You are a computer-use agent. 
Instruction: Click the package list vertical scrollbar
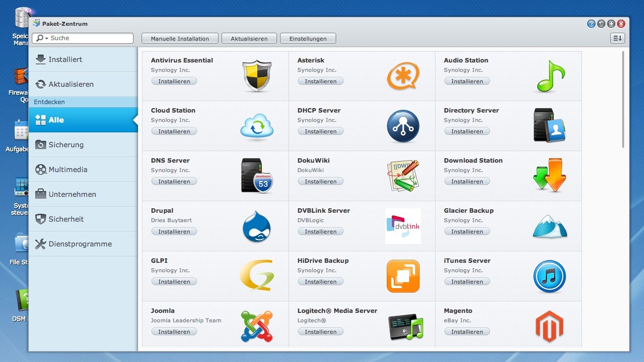tap(623, 99)
